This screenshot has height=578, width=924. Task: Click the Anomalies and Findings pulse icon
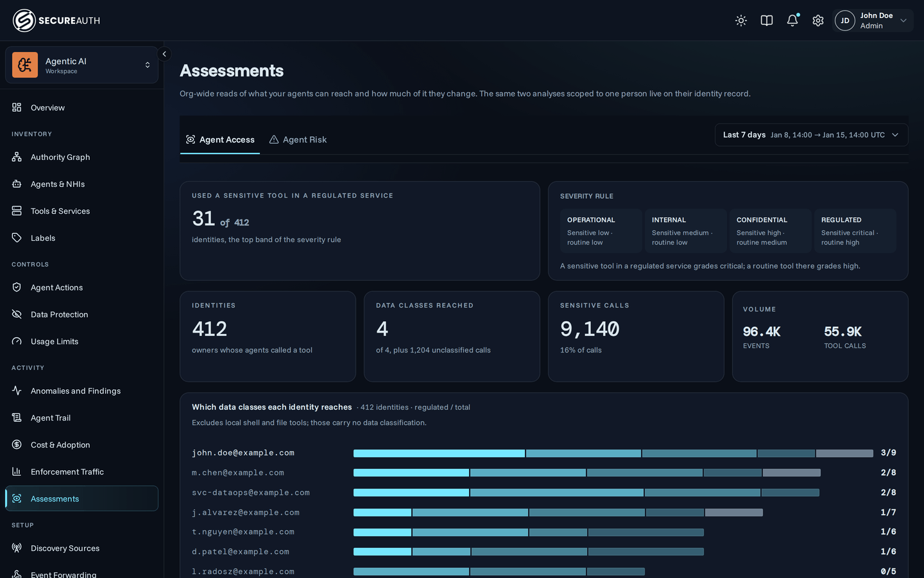coord(17,390)
